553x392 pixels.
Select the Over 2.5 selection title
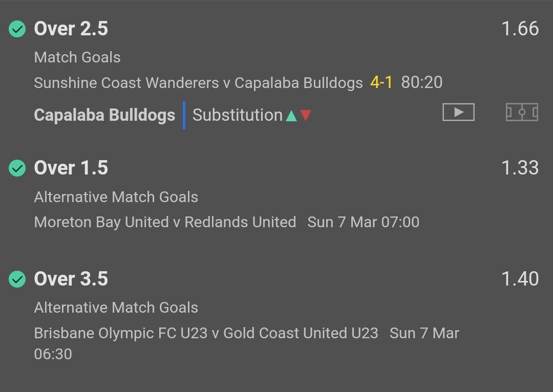(x=71, y=29)
